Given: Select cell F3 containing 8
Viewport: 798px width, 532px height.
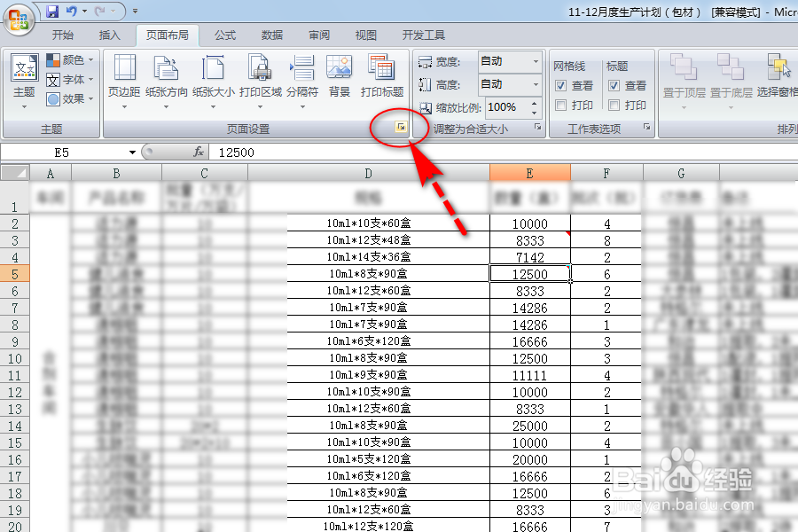Looking at the screenshot, I should pos(606,240).
